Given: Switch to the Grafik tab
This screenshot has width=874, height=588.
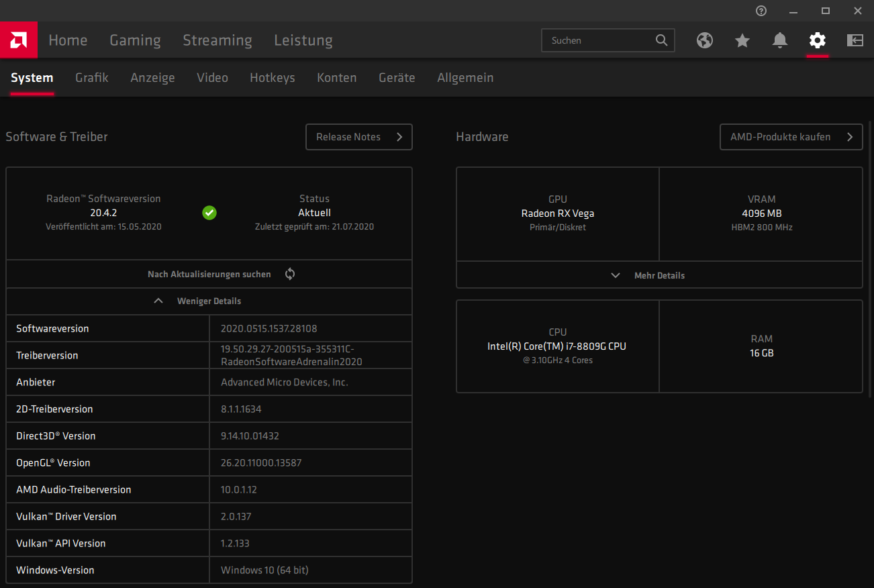Looking at the screenshot, I should coord(92,78).
